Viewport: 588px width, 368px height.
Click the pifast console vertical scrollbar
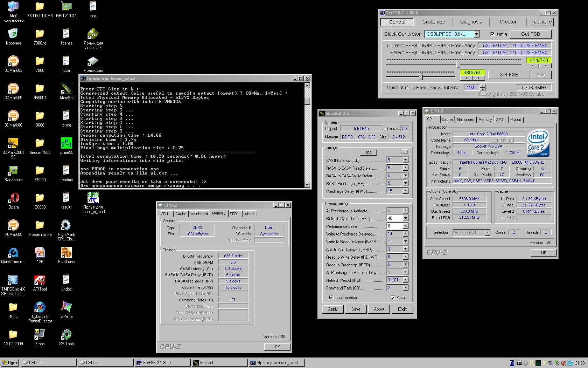click(x=307, y=135)
